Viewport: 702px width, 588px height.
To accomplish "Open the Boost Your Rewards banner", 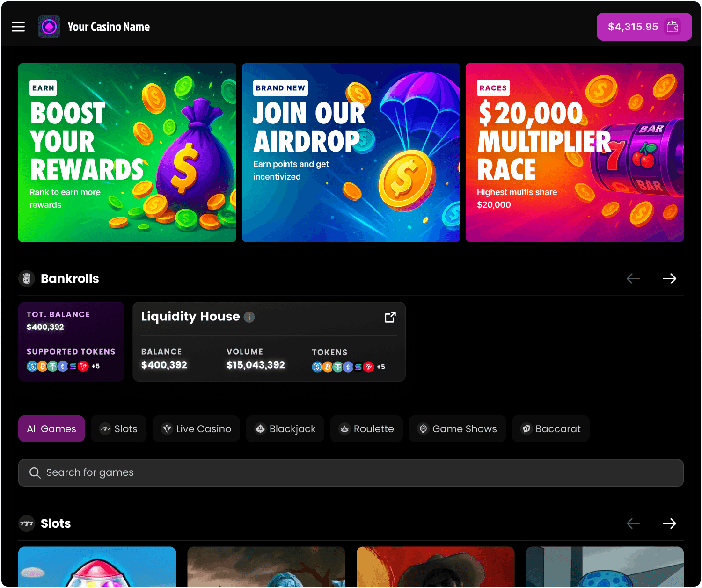I will [x=127, y=152].
